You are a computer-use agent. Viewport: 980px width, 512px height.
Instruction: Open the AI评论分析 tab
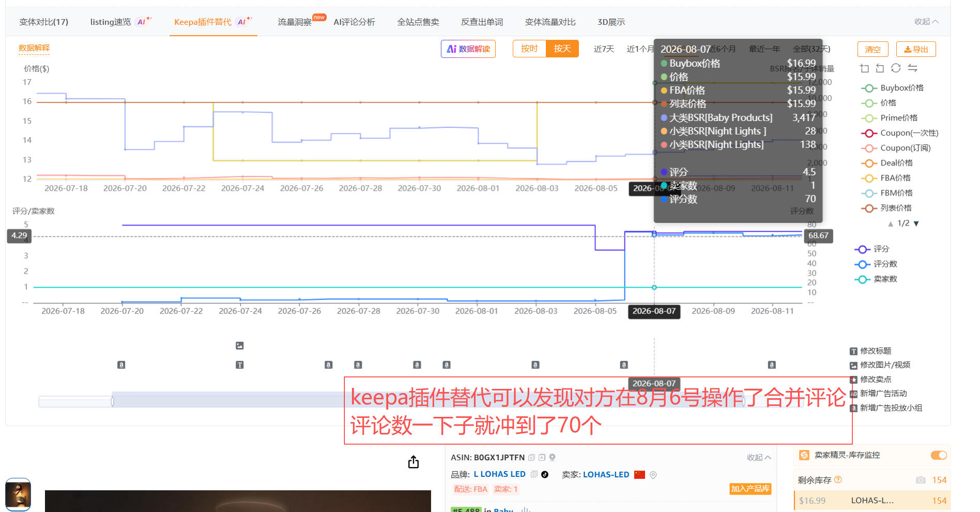[354, 22]
